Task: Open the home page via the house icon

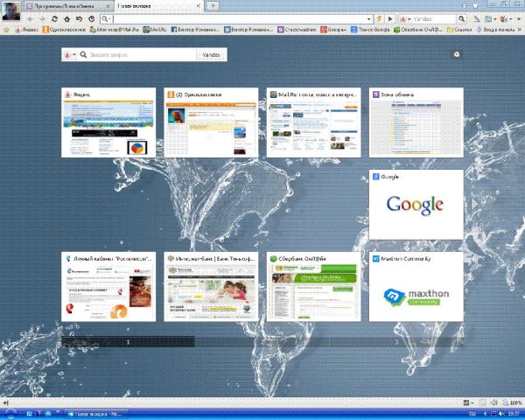Action: [x=67, y=19]
